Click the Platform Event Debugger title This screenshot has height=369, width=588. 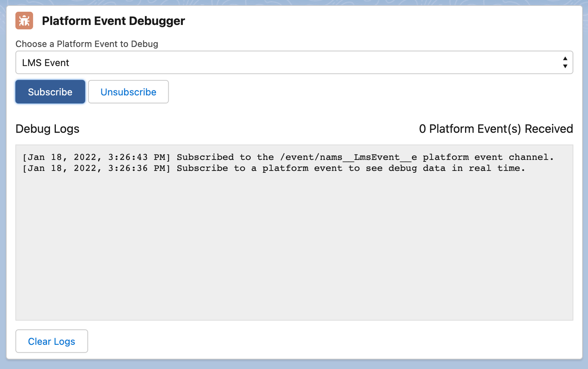click(113, 21)
